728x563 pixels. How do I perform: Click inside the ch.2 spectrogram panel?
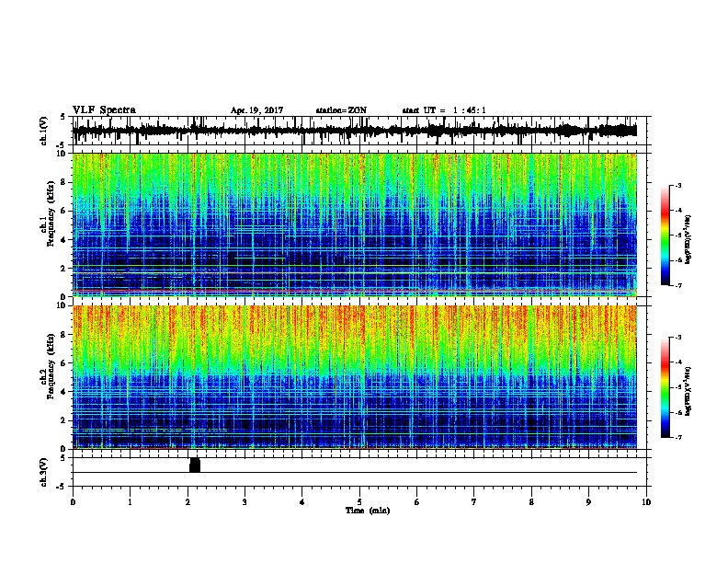[354, 377]
